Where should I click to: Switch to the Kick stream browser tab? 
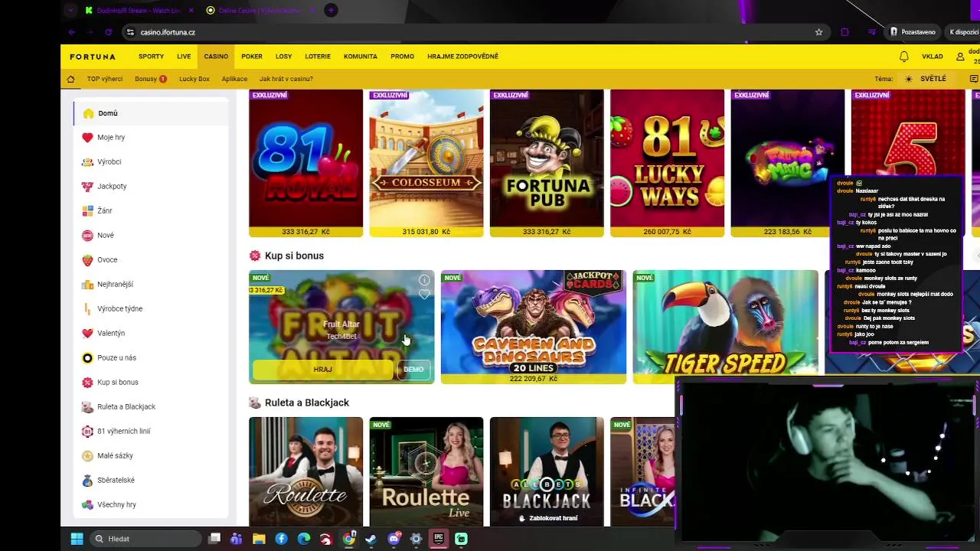pyautogui.click(x=139, y=10)
